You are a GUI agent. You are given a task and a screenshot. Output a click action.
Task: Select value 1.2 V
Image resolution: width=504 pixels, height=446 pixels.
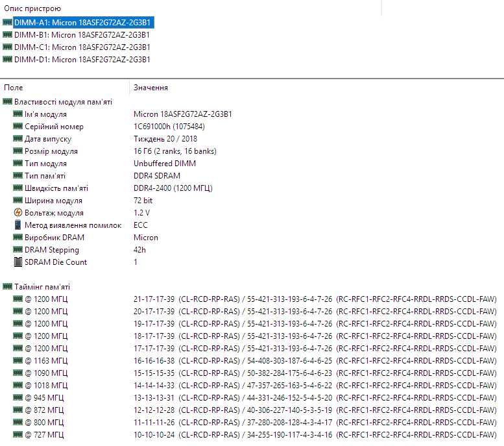tap(141, 213)
